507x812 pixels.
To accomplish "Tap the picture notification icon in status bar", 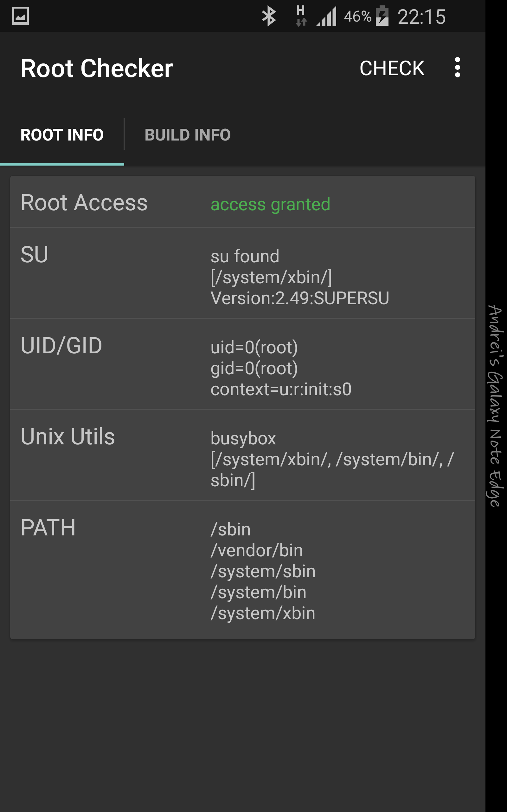I will pos(21,16).
